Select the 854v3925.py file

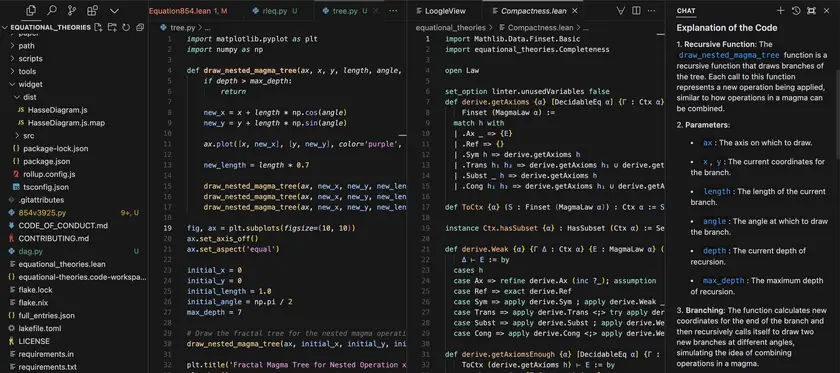coord(74,213)
